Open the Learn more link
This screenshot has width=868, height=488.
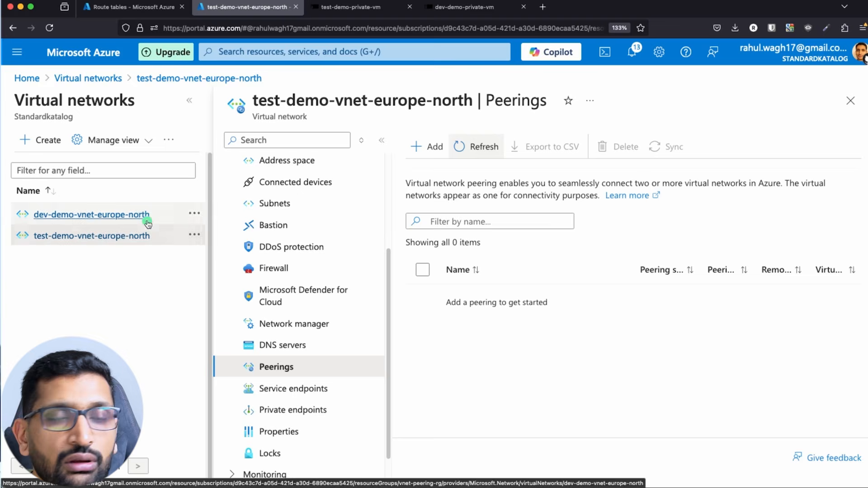tap(632, 195)
